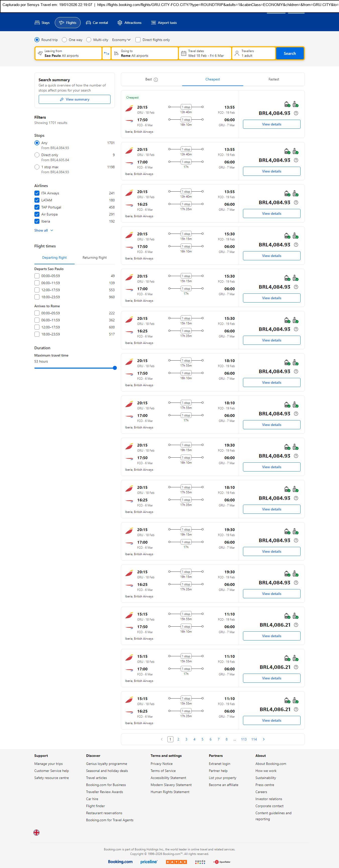Go to next results page arrow
The image size is (339, 868).
click(x=264, y=739)
